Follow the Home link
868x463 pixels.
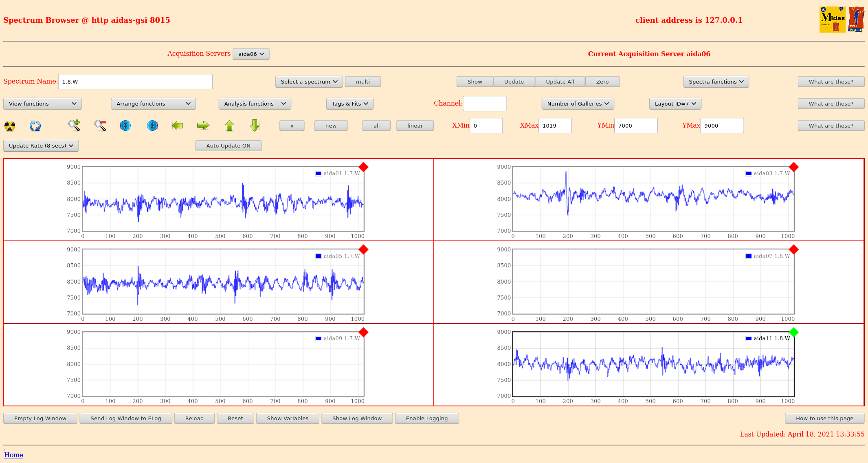pyautogui.click(x=13, y=455)
